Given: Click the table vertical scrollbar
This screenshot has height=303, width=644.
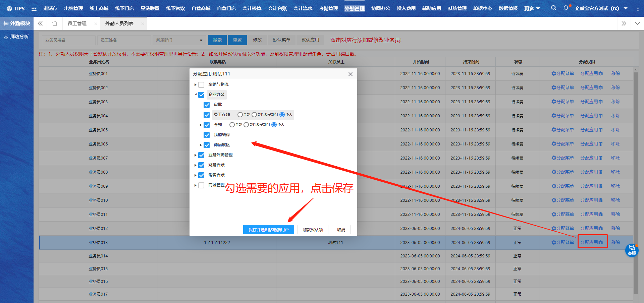Looking at the screenshot, I should pos(635,181).
